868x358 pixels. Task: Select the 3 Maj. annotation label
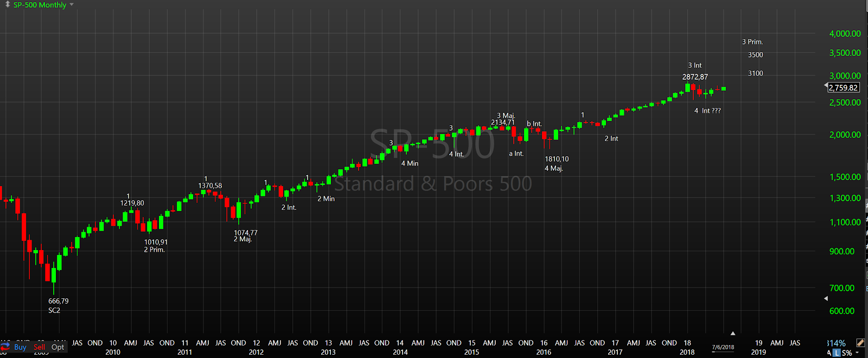506,116
